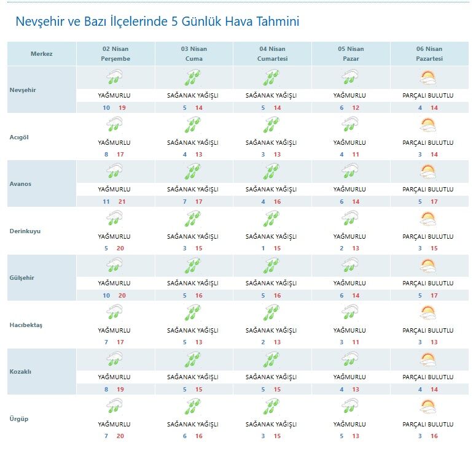
Task: Open the Derinkuyu district row label
Action: pyautogui.click(x=26, y=231)
